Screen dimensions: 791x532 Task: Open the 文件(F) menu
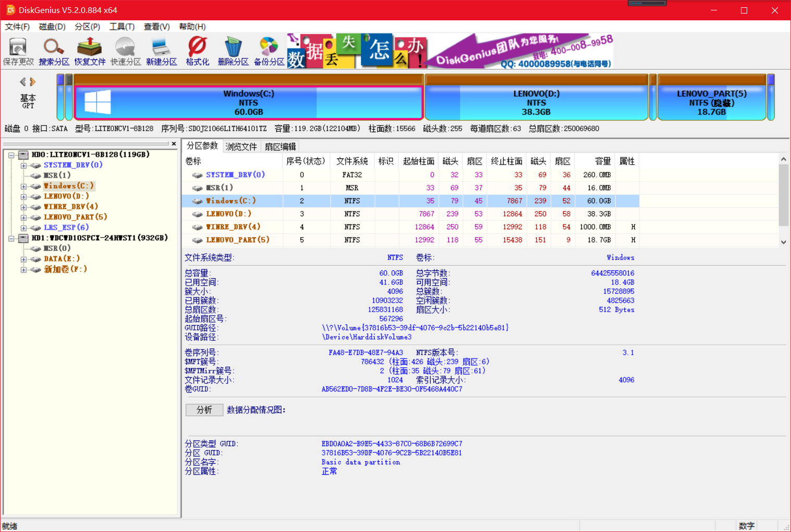pos(17,27)
